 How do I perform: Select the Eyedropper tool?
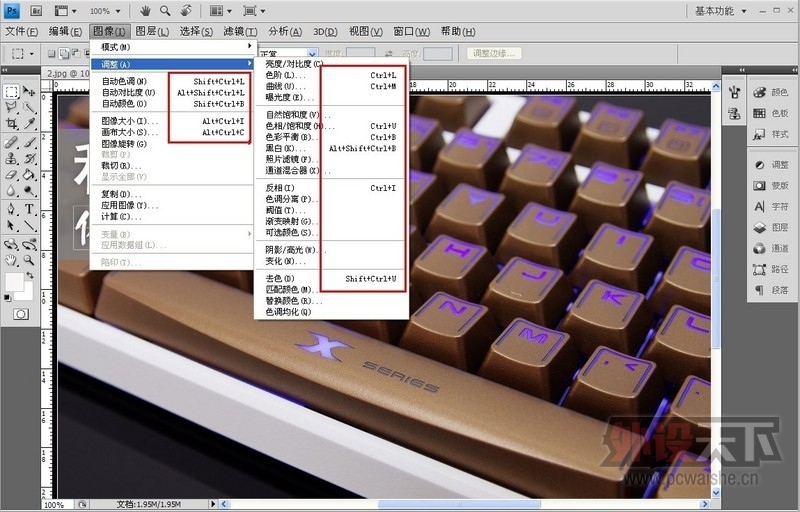point(29,123)
